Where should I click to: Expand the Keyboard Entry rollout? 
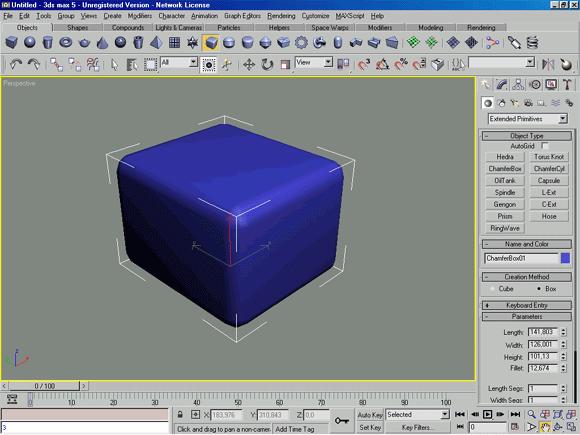[x=527, y=305]
